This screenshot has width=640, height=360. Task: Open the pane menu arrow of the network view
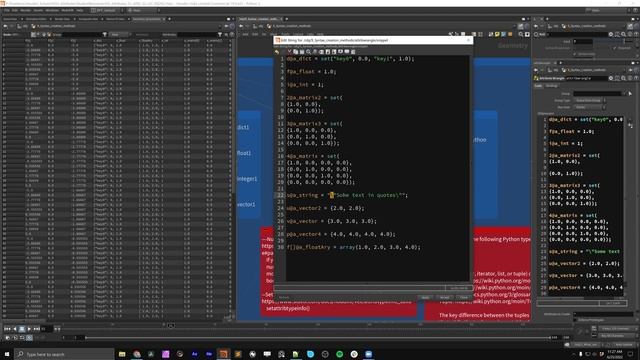click(529, 19)
